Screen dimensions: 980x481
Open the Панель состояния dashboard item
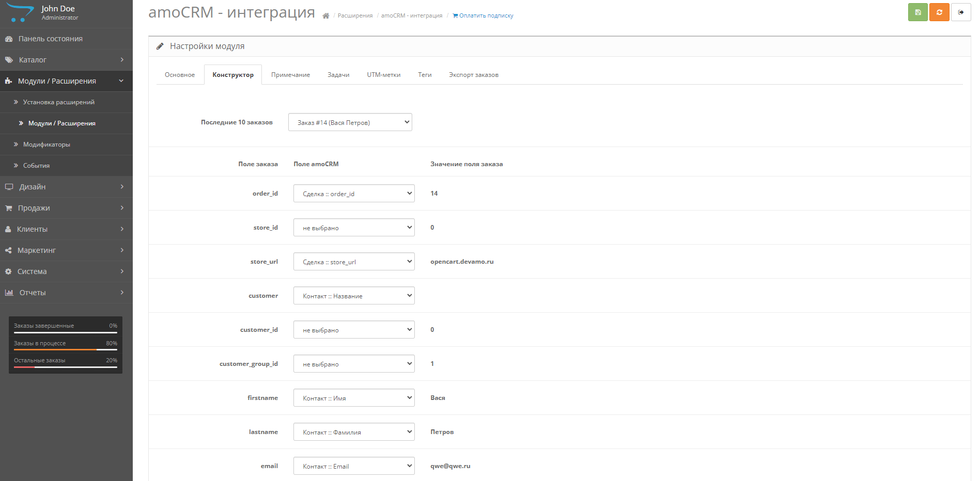coord(50,39)
